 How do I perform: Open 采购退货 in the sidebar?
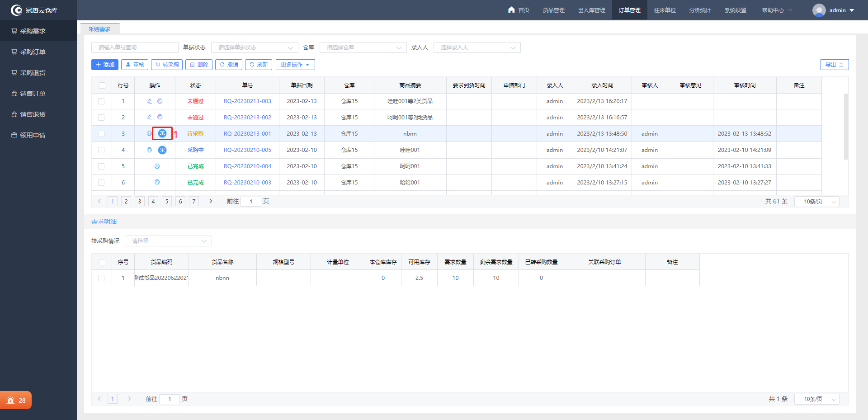[38, 73]
